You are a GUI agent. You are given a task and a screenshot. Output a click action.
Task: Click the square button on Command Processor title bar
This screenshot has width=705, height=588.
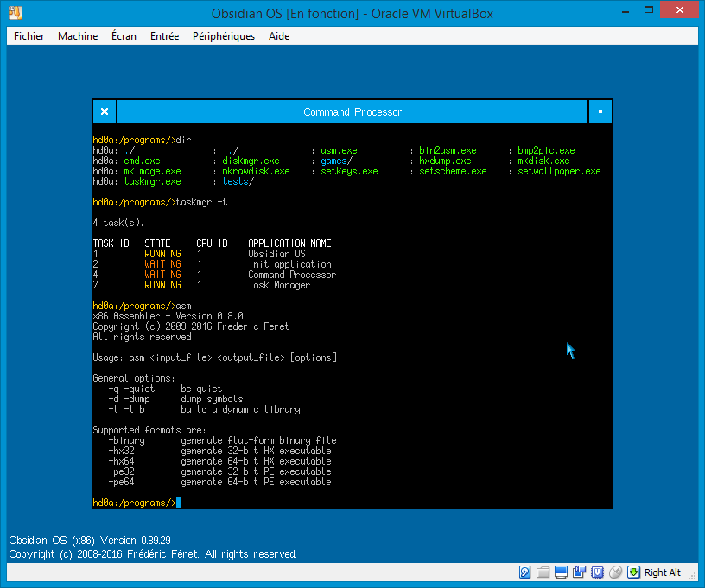click(x=600, y=111)
